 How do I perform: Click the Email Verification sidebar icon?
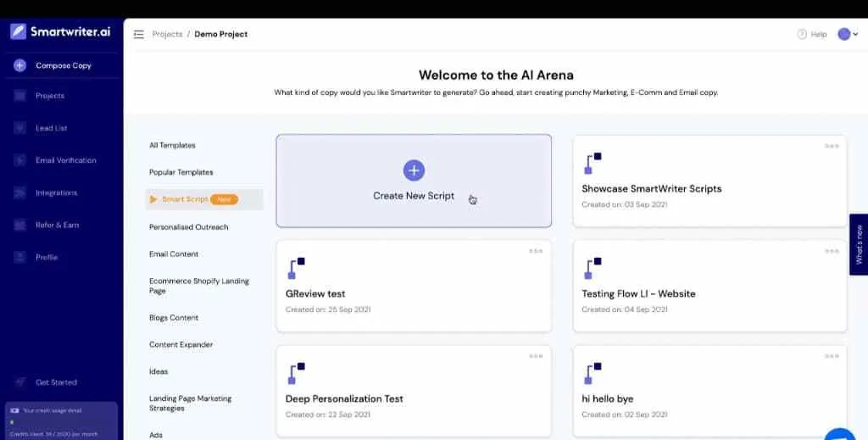pyautogui.click(x=20, y=160)
